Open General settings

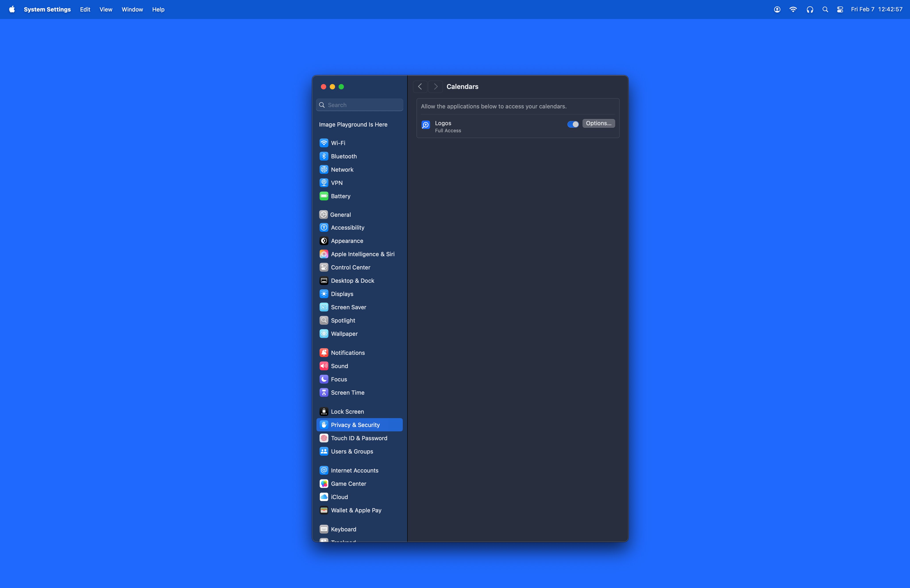pyautogui.click(x=359, y=215)
